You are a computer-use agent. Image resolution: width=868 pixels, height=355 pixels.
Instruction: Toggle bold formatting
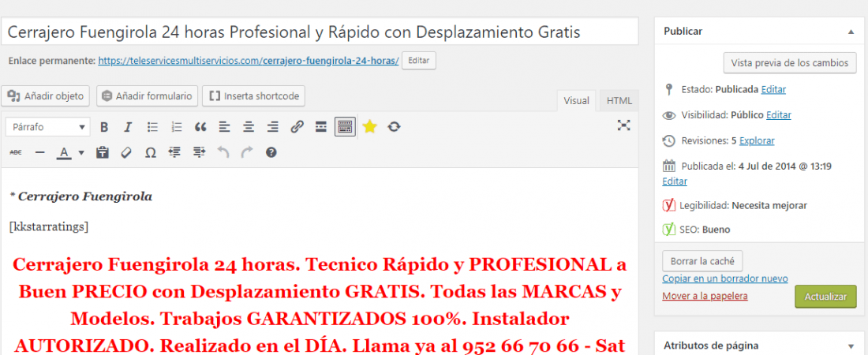[x=104, y=127]
